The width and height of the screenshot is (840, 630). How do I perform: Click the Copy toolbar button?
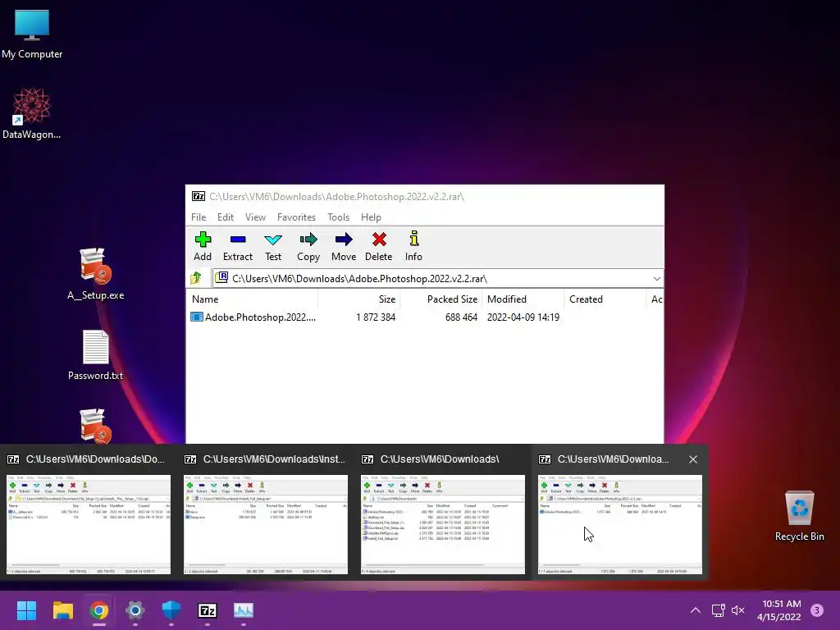click(308, 246)
